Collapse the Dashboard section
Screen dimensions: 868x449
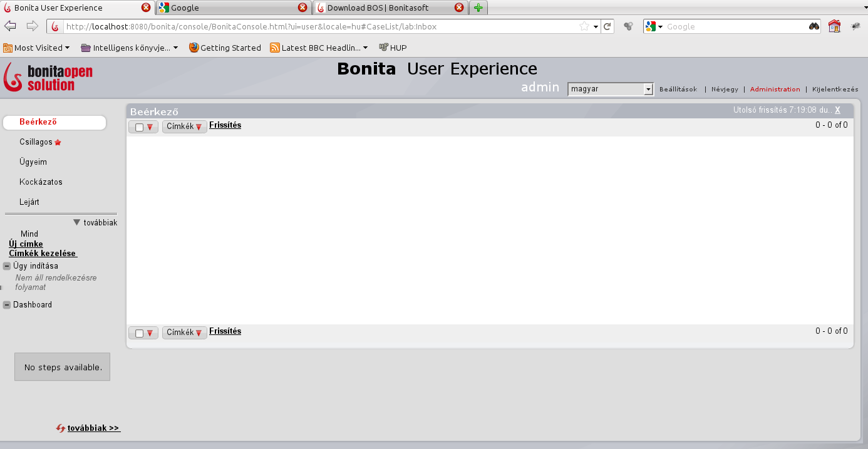pos(7,305)
